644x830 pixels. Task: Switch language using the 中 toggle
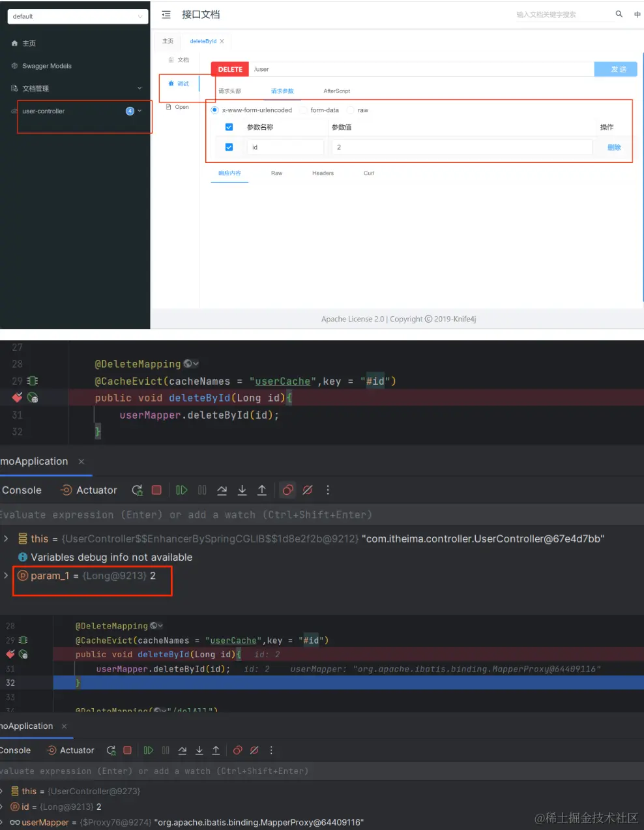(637, 14)
